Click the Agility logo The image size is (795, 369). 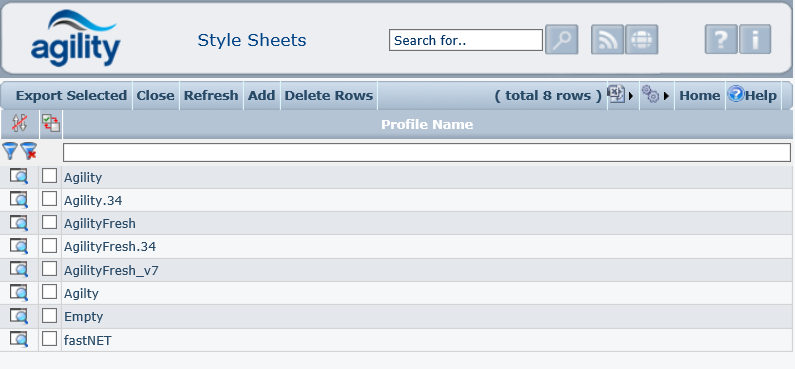(76, 39)
